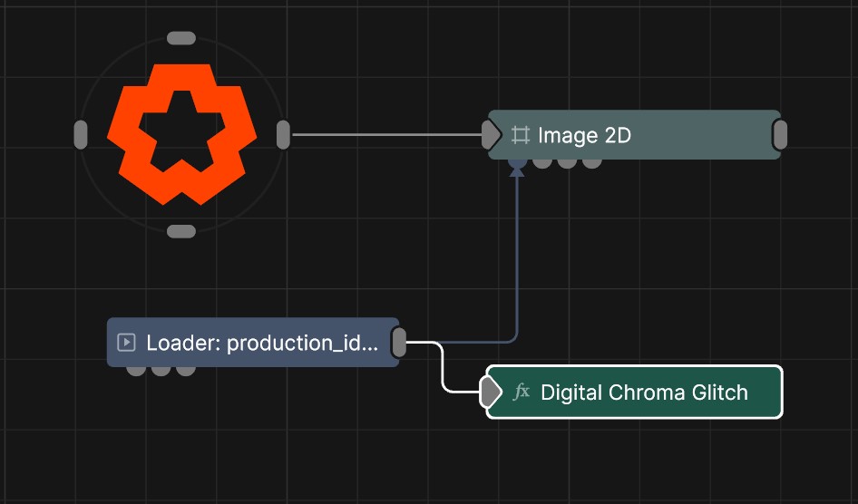Image resolution: width=858 pixels, height=504 pixels.
Task: Click the first bottom port on Loader node
Action: point(136,370)
